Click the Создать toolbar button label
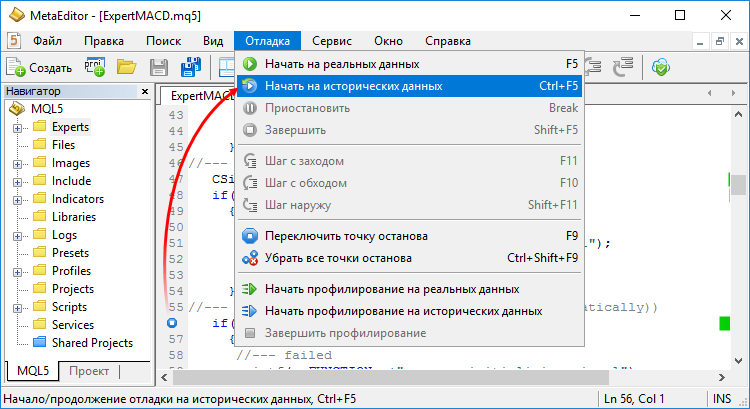750x409 pixels. pos(50,68)
